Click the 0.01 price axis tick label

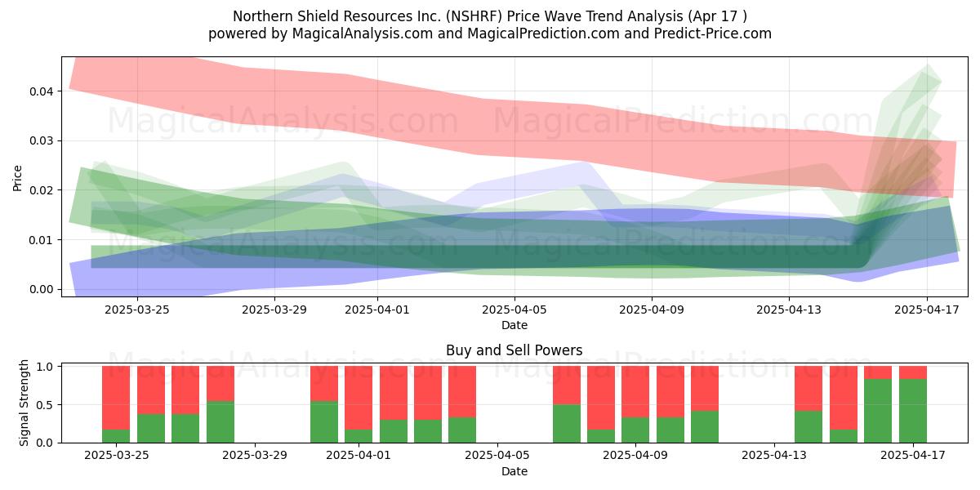point(41,240)
